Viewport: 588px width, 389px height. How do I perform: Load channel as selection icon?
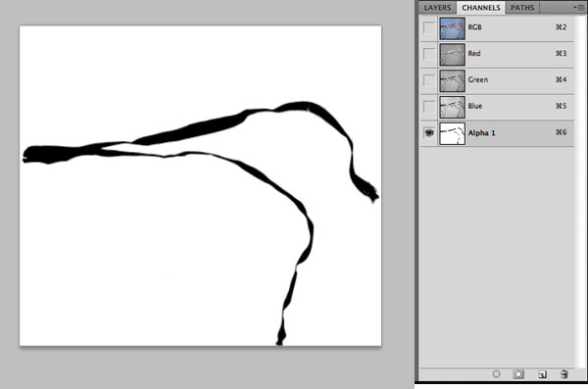click(496, 374)
